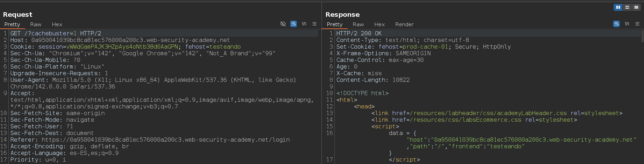
Task: Click the academyLabHeader.css link in response
Action: coord(488,113)
